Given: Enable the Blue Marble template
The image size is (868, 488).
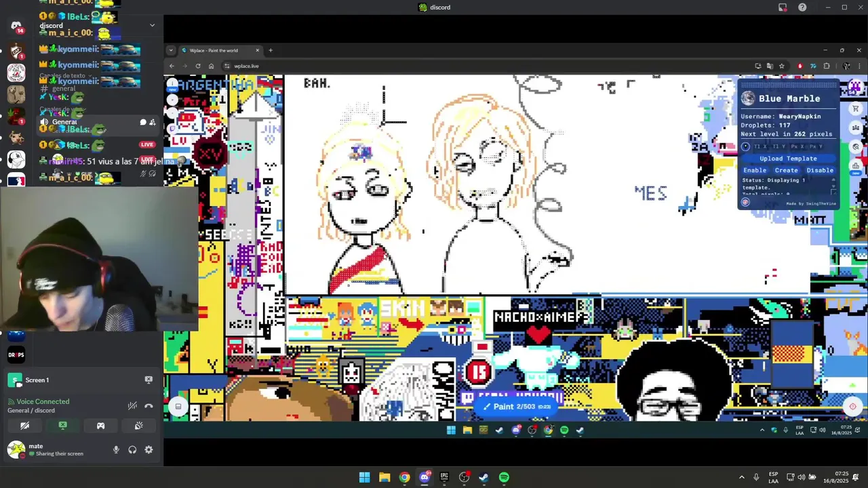Looking at the screenshot, I should click(x=755, y=170).
